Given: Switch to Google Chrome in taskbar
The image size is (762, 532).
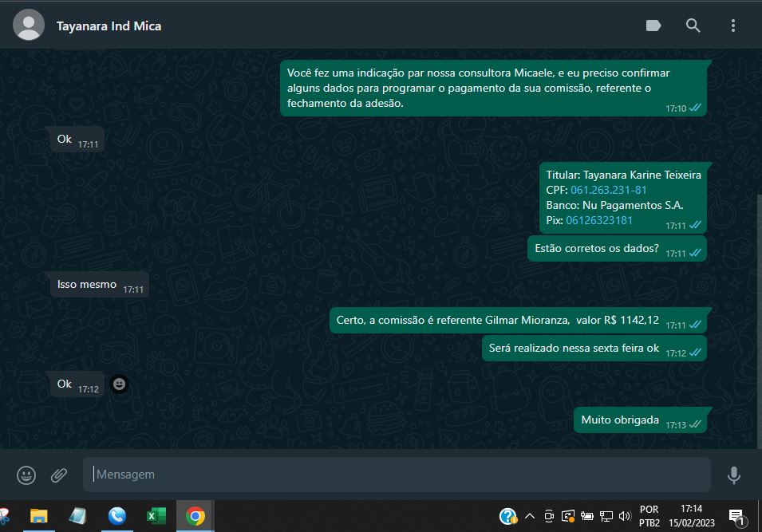Looking at the screenshot, I should tap(195, 516).
